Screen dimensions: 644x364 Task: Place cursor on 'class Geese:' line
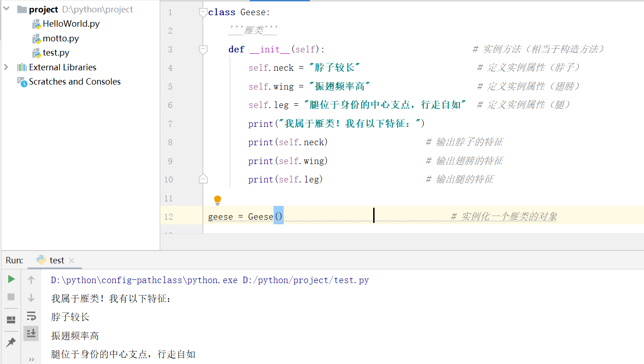tap(239, 12)
